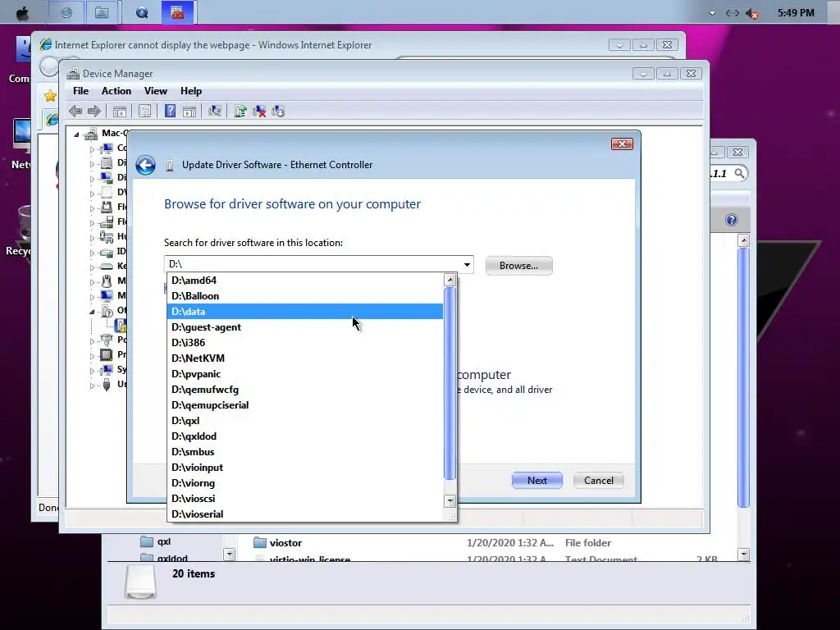Click the network arrows tray icon

(733, 13)
